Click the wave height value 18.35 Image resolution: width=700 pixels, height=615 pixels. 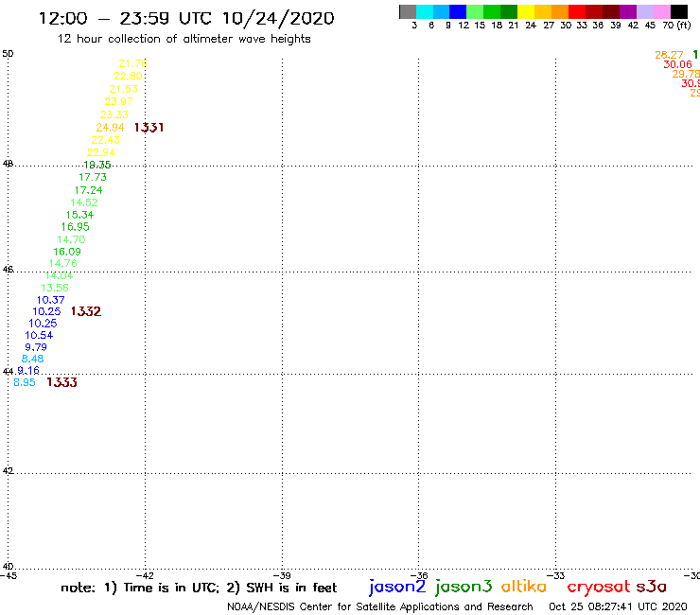tap(97, 165)
